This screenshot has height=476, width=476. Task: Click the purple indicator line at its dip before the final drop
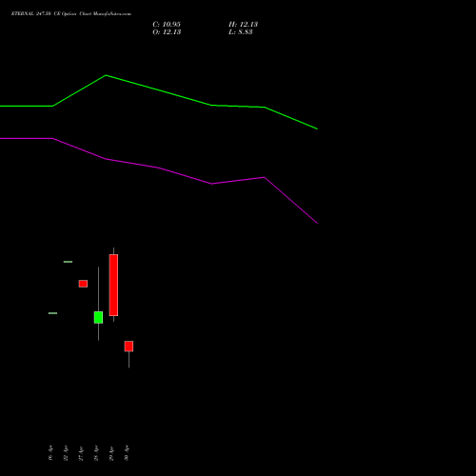point(212,184)
